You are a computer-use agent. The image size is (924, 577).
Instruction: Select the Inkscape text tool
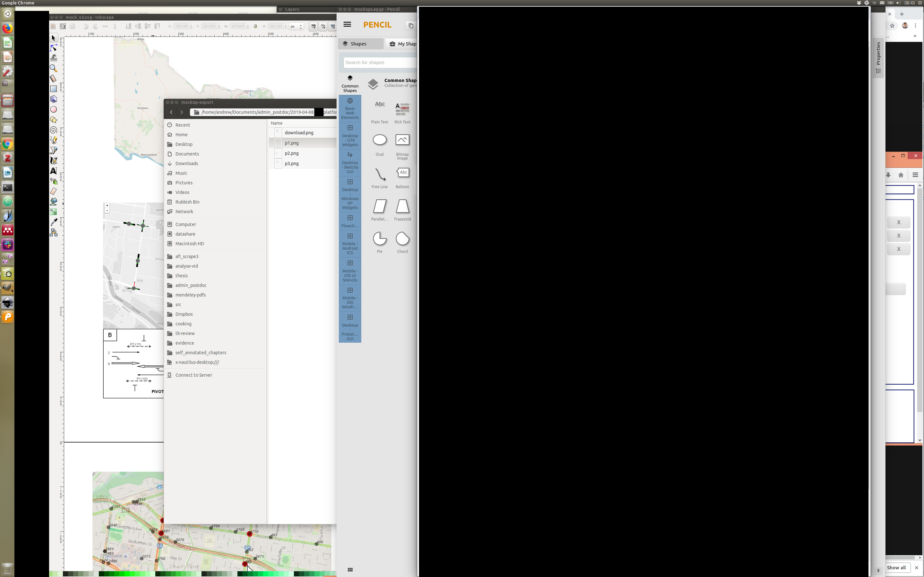(54, 171)
